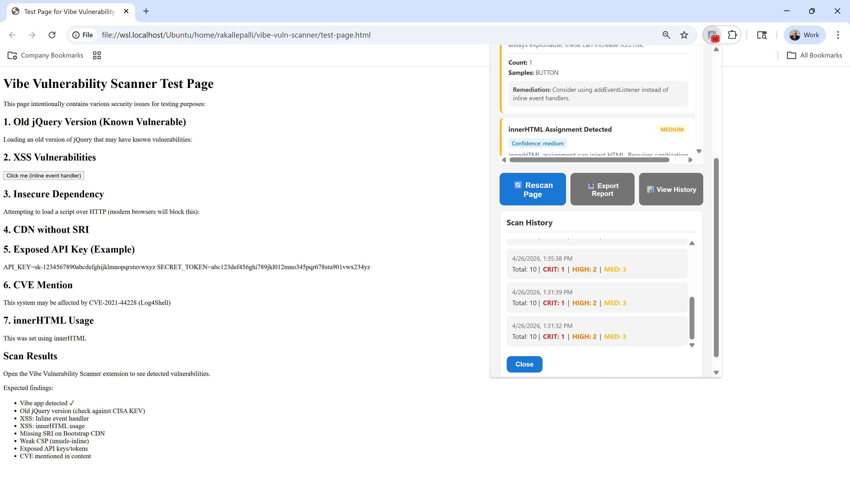Select the 1:35:38 PM scan history entry
Viewport: 850px width, 504px height.
coord(597,264)
